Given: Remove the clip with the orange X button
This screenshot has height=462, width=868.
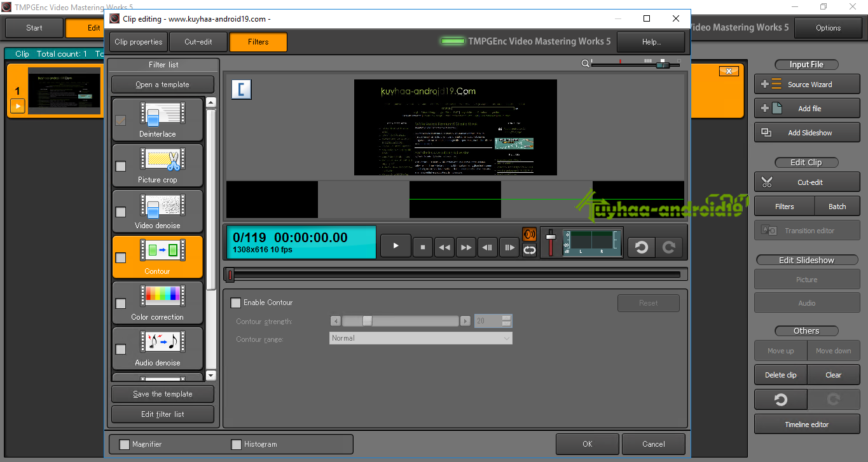Looking at the screenshot, I should (729, 71).
